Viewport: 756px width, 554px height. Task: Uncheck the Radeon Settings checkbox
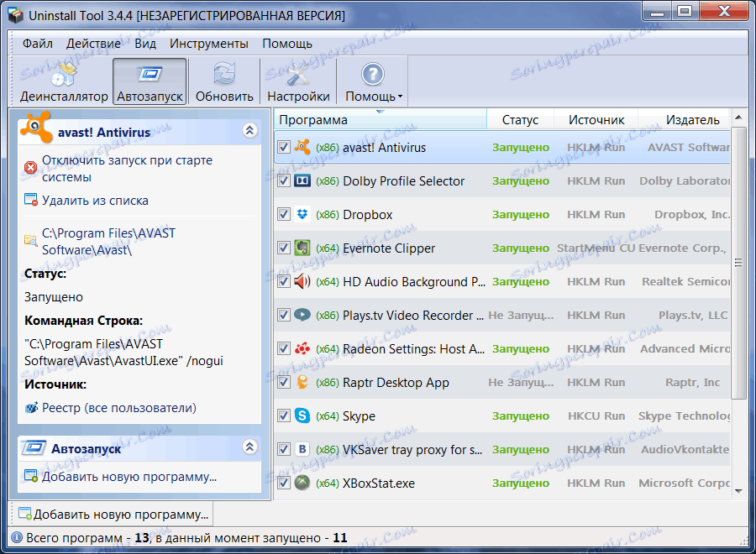coord(284,348)
